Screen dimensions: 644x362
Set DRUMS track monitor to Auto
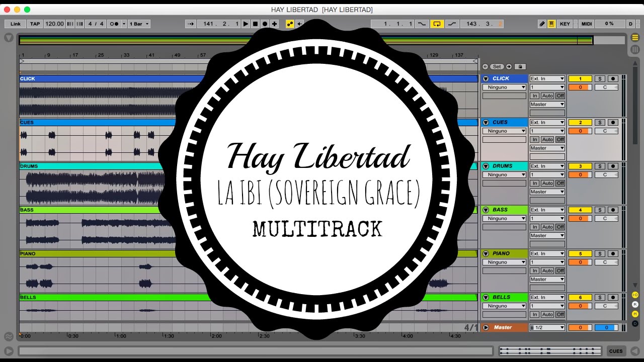pyautogui.click(x=547, y=183)
